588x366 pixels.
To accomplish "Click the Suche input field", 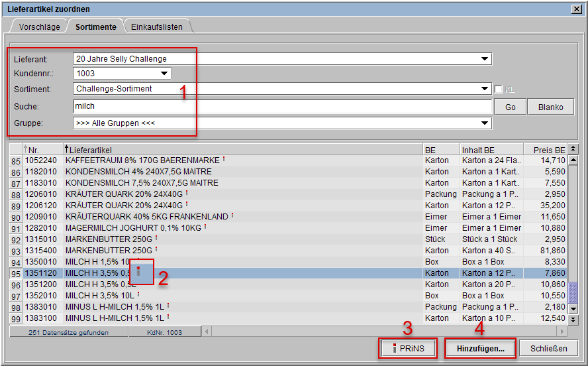I will point(282,107).
